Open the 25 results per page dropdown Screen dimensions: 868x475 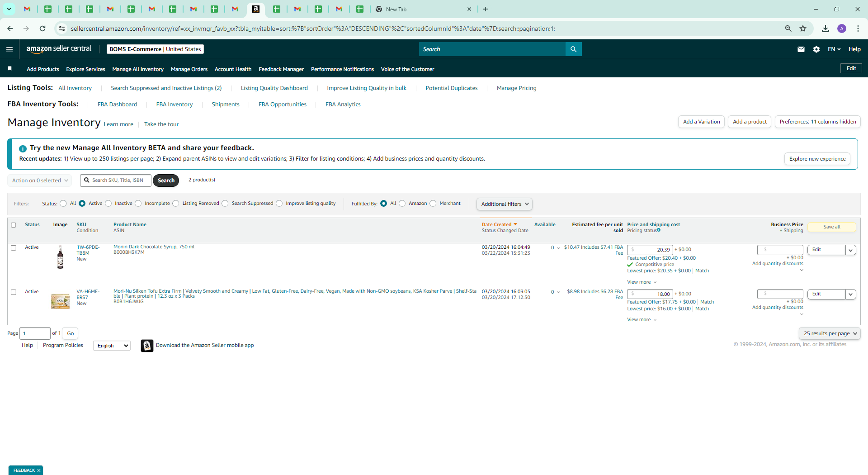click(x=830, y=333)
